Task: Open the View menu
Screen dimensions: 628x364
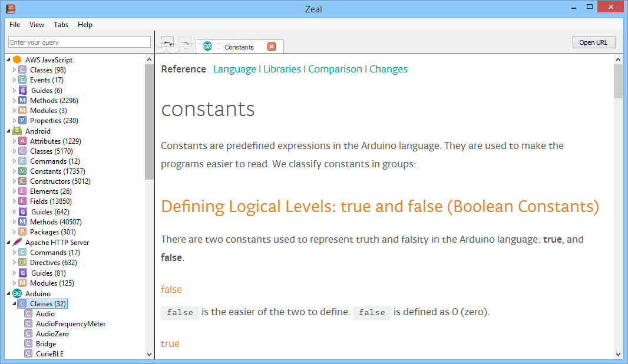Action: (37, 24)
